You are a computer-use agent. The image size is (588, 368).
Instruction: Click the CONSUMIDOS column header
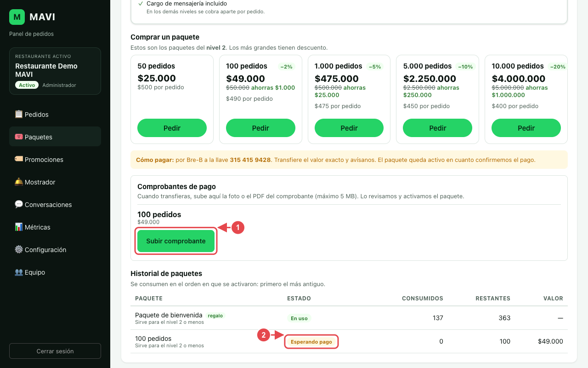point(423,299)
